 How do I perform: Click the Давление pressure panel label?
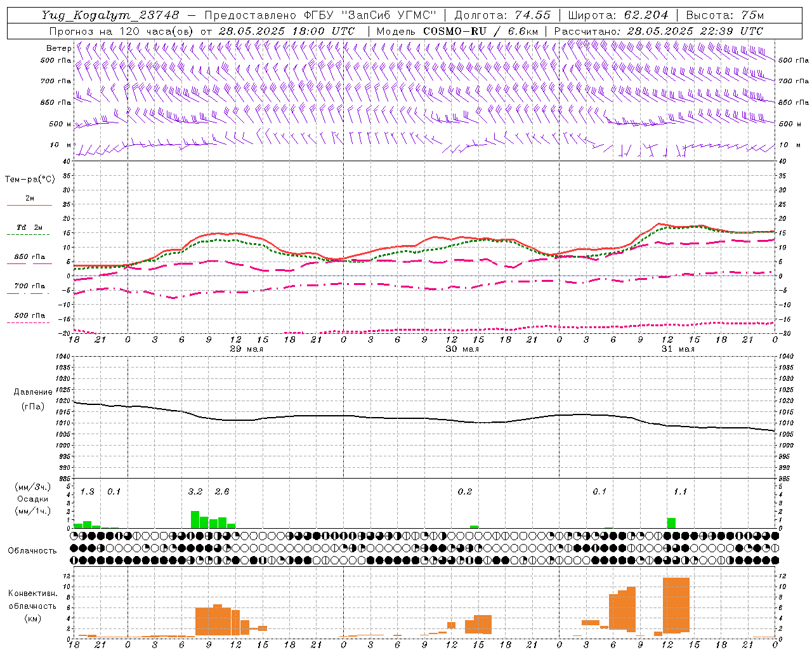click(33, 392)
